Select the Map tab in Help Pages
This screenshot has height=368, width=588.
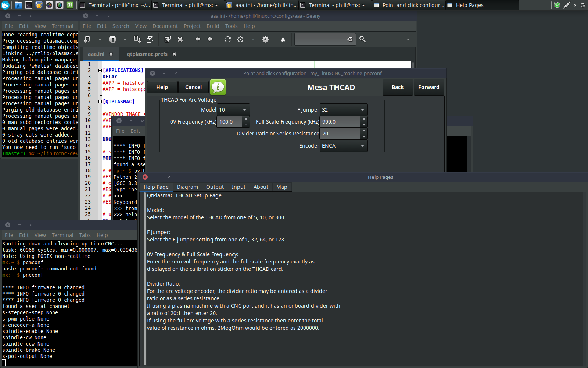click(282, 187)
